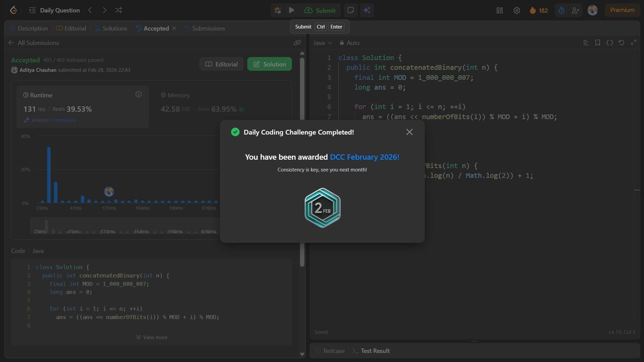Click the green Solution button
644x362 pixels.
tap(269, 64)
